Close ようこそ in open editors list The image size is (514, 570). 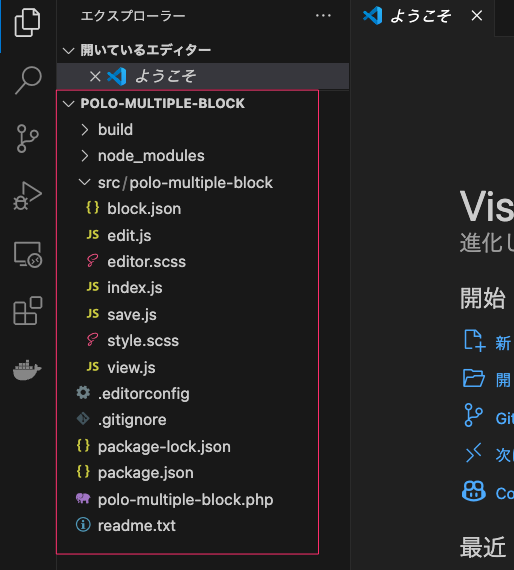95,76
